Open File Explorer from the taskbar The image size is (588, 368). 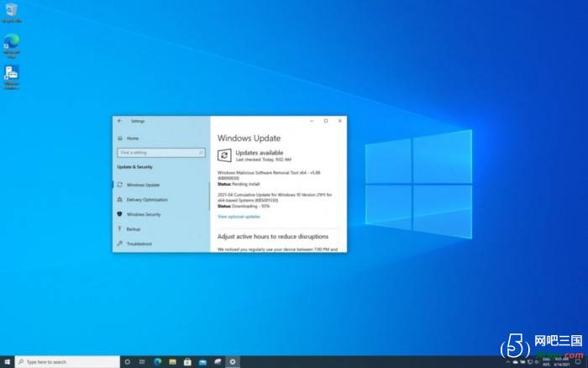pyautogui.click(x=172, y=361)
